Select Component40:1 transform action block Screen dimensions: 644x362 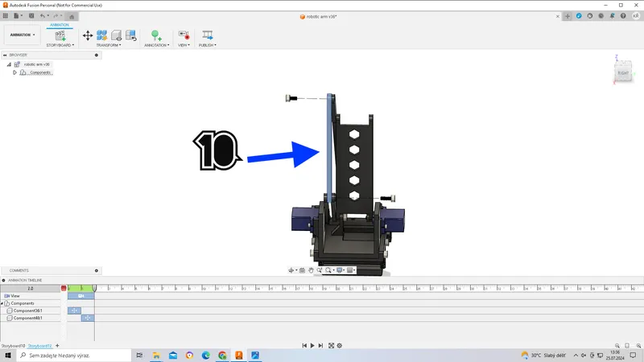click(88, 318)
